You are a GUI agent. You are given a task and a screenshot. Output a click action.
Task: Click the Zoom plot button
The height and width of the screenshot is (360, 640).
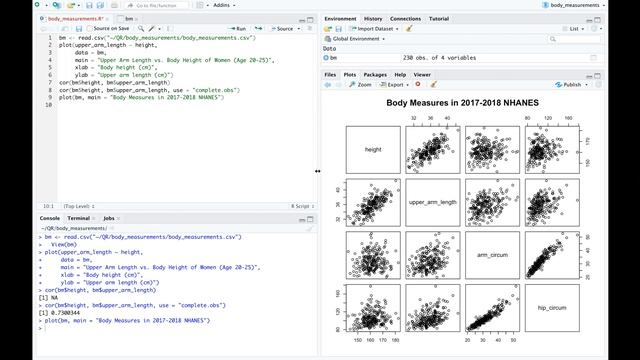tap(360, 84)
